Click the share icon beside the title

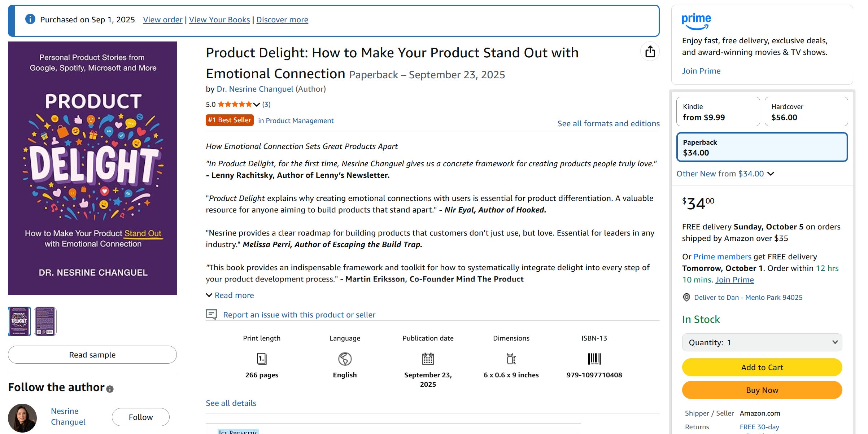click(x=650, y=52)
